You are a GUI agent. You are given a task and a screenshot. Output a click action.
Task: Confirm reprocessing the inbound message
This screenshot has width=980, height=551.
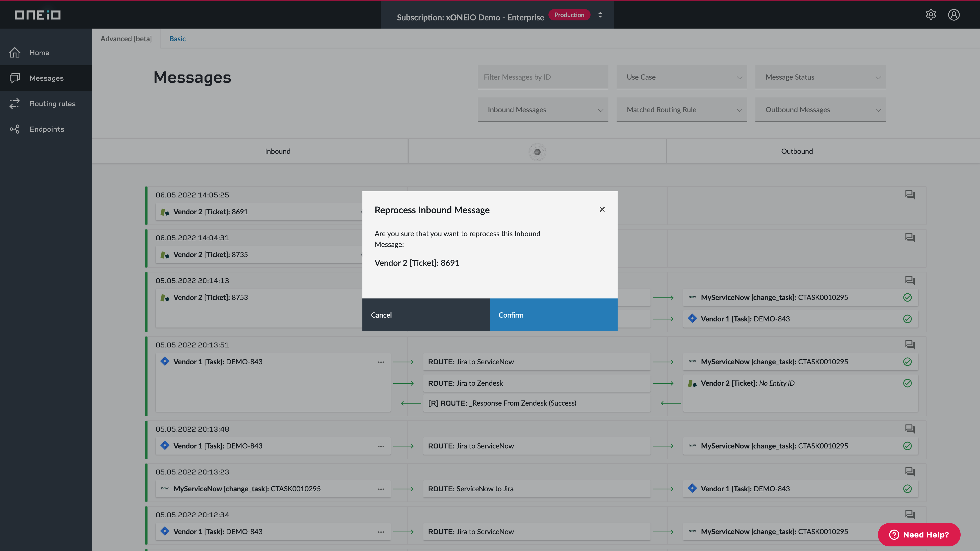tap(554, 315)
